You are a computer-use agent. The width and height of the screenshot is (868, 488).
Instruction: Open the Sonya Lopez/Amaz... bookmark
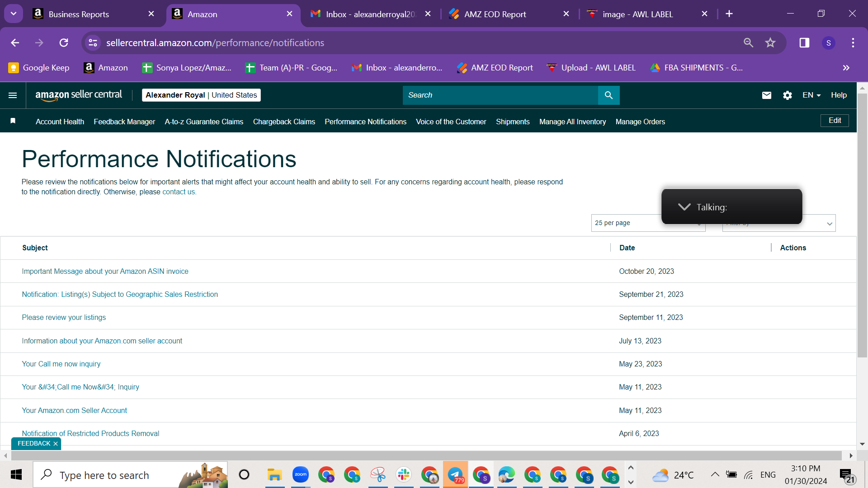coord(187,68)
